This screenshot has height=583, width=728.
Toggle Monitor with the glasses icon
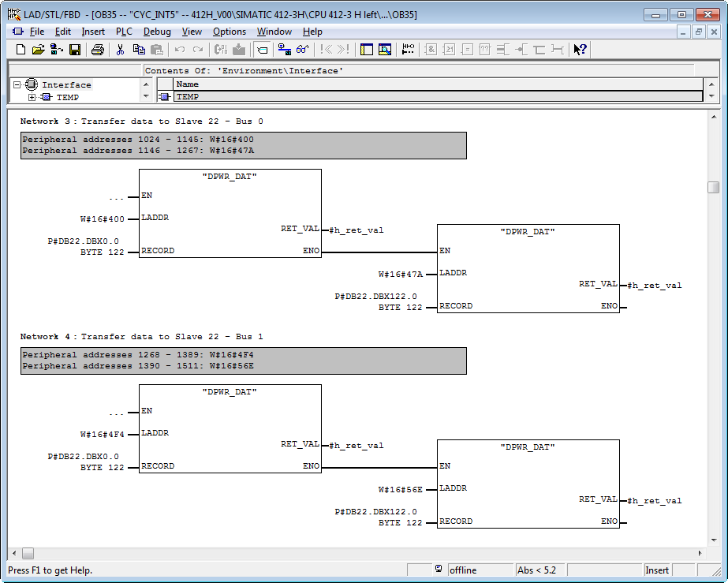pos(302,50)
